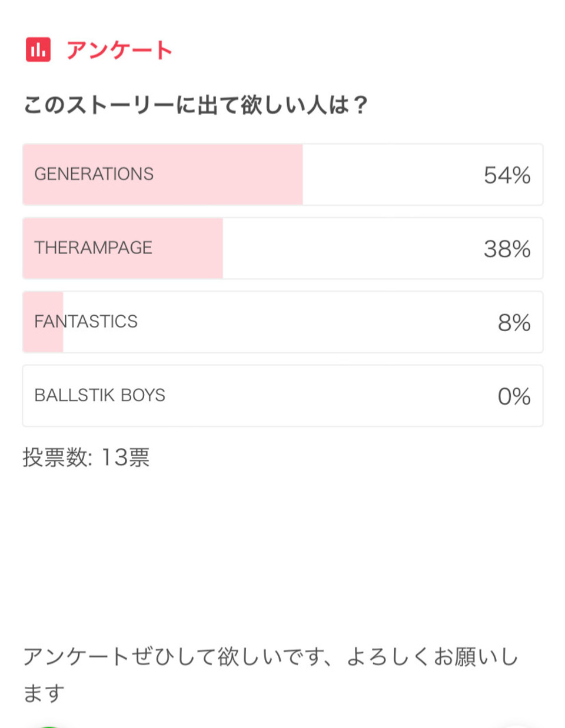Click the 8% result percentage
565x728 pixels.
[x=514, y=323]
